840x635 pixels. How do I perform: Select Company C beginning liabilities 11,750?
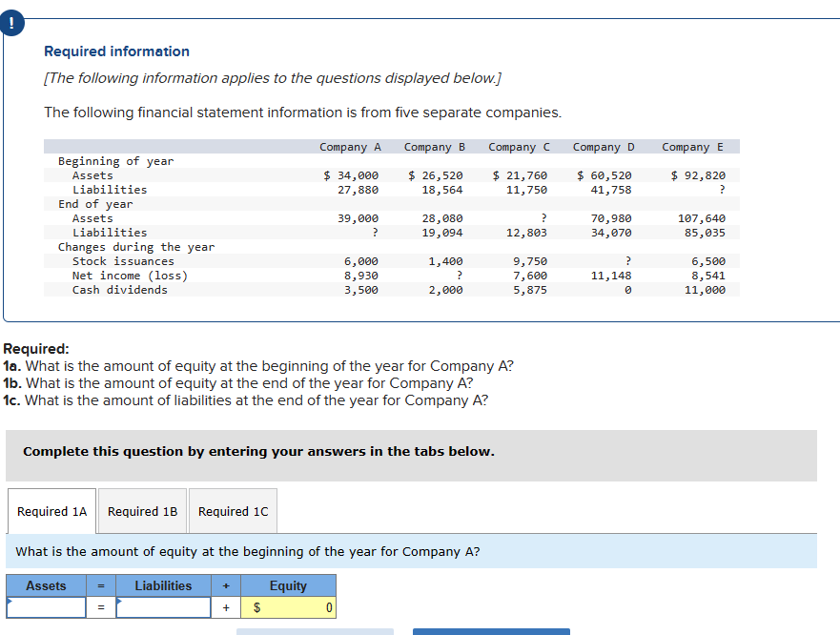[527, 190]
